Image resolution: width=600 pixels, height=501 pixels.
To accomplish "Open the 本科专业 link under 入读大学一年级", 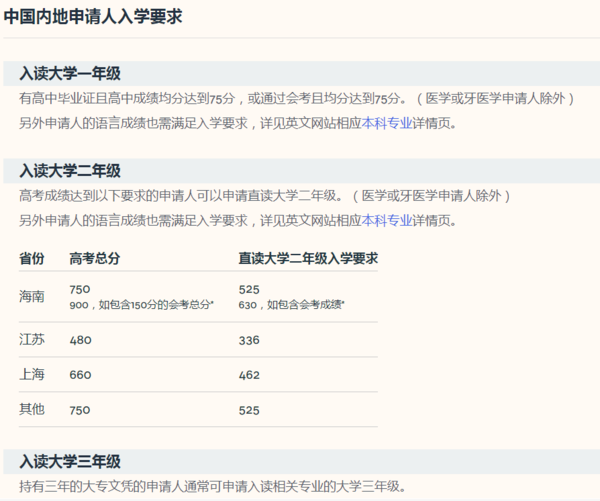I will click(387, 123).
